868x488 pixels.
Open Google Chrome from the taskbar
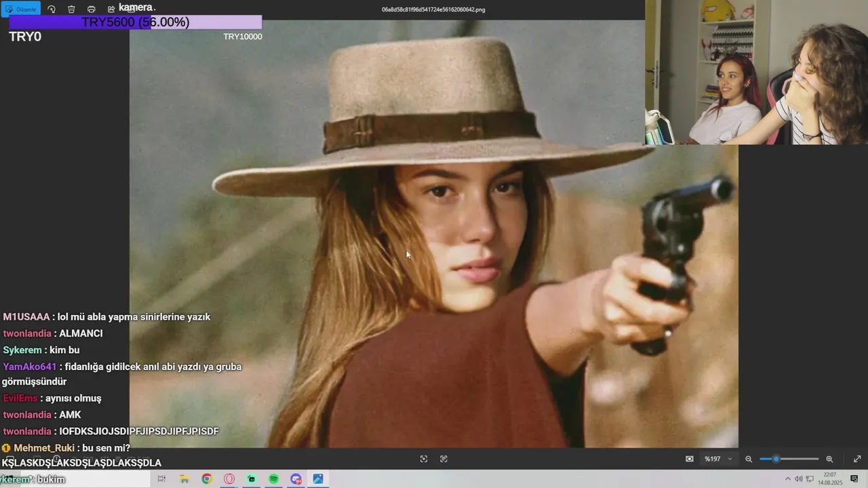(x=207, y=479)
